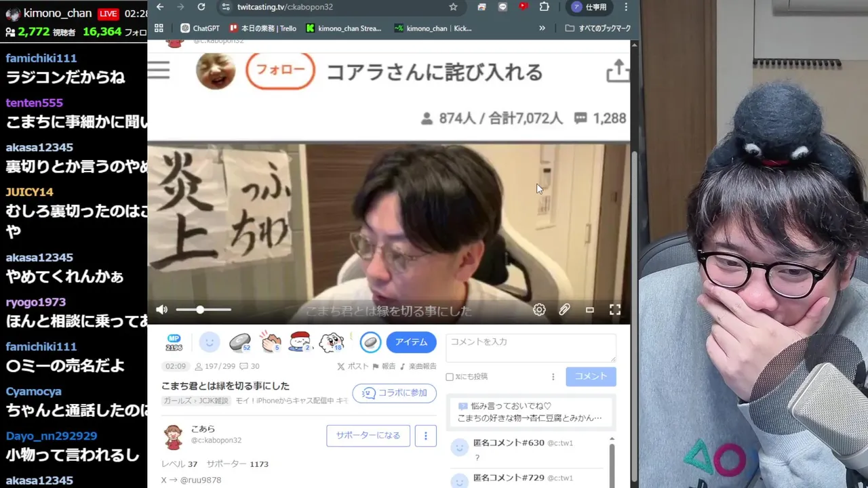Click the 報告 flag link
The image size is (868, 488).
(x=384, y=366)
